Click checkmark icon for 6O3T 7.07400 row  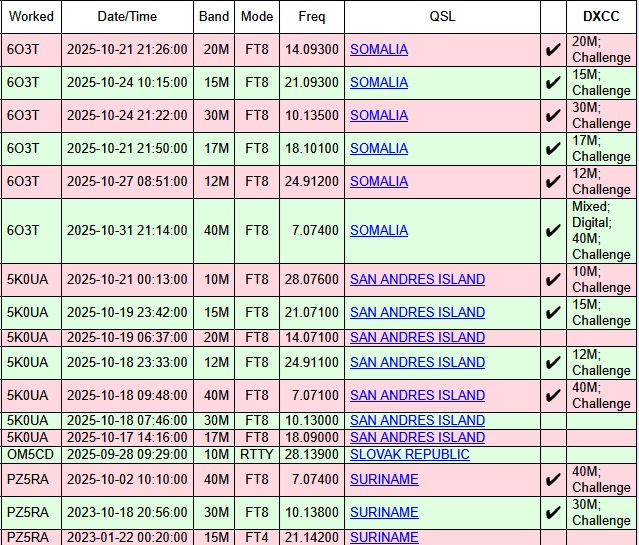pos(553,231)
